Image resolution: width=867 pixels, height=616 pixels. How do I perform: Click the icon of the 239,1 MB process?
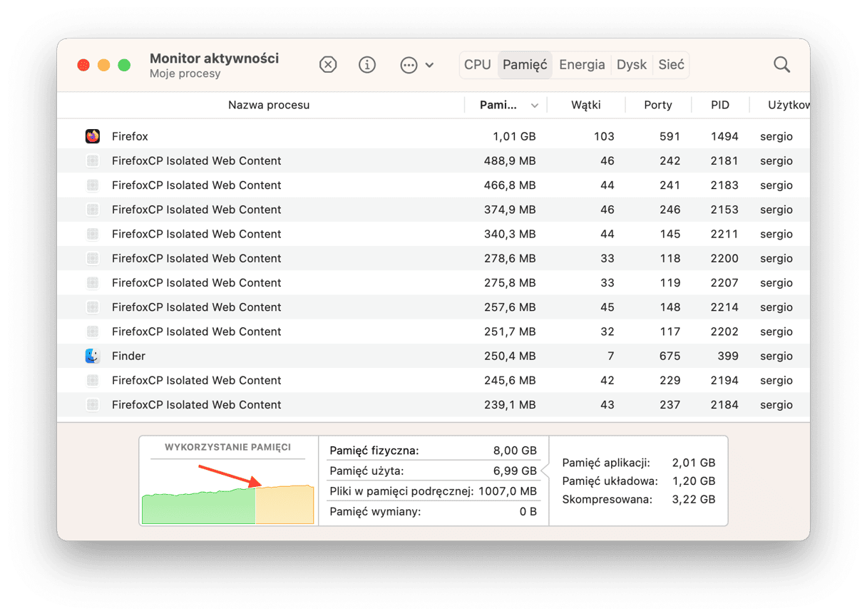92,404
